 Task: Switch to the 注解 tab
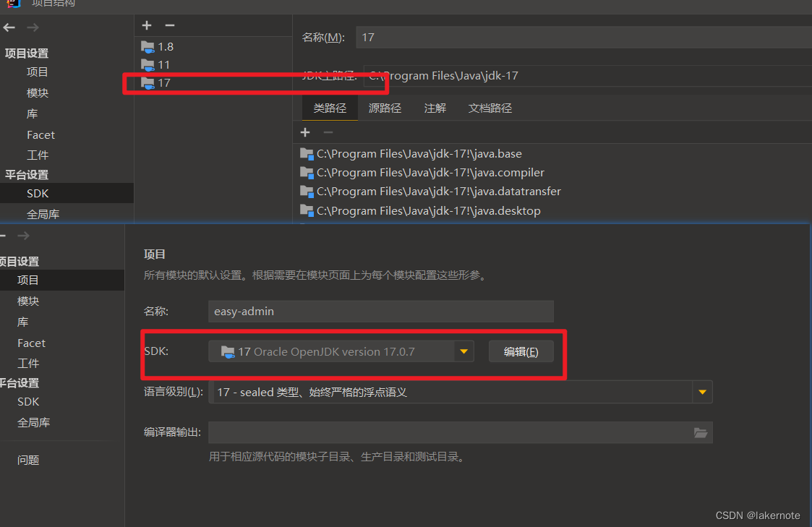pyautogui.click(x=435, y=108)
